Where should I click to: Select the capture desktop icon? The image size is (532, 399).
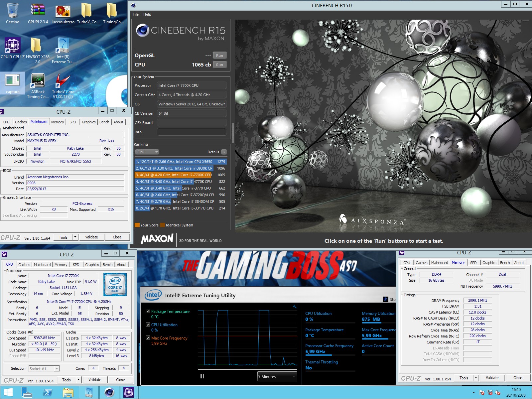pos(13,83)
